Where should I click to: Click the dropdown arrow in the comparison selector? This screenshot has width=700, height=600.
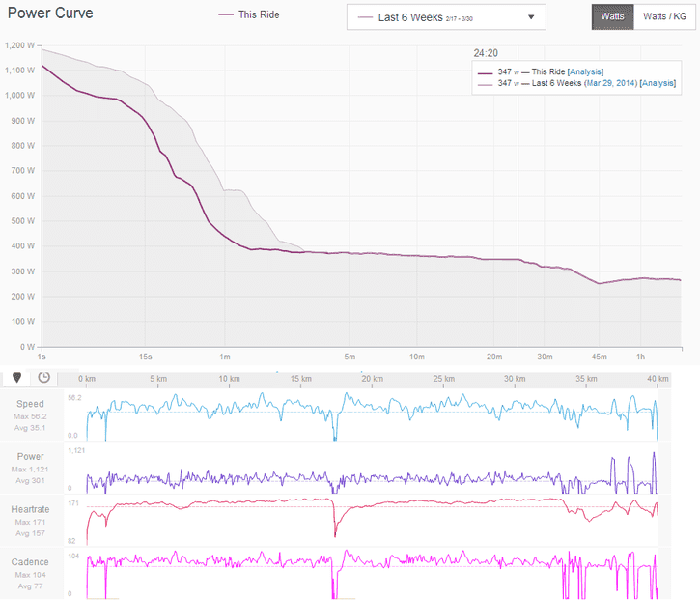point(531,17)
